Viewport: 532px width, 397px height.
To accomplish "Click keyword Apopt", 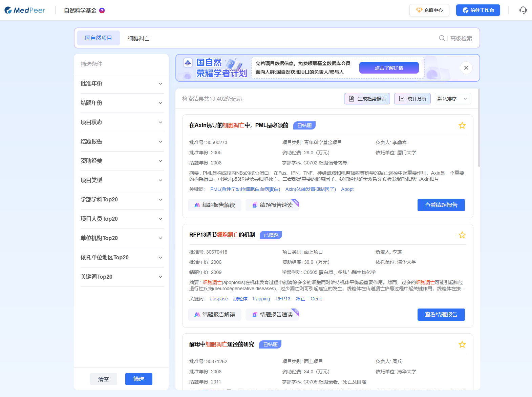I will pos(347,189).
